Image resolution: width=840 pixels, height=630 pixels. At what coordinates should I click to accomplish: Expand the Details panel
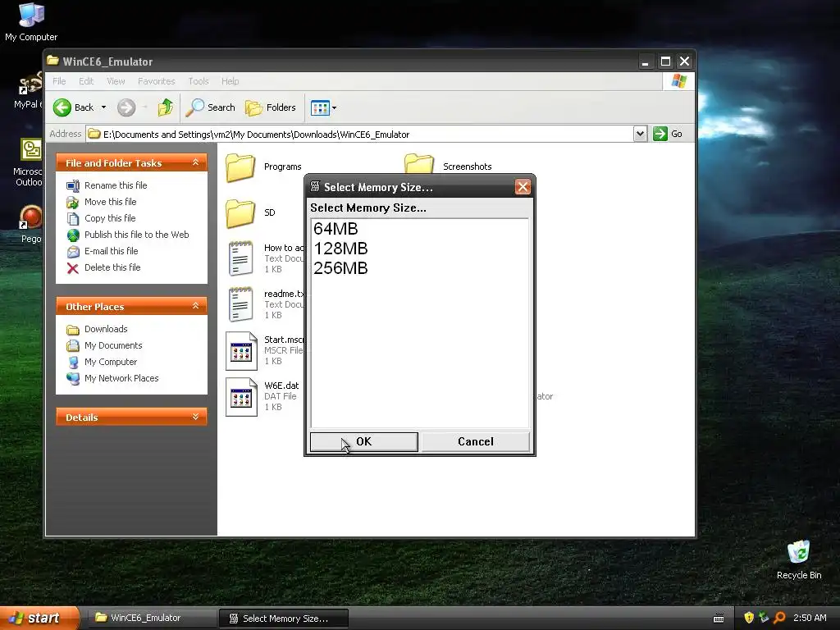pyautogui.click(x=195, y=417)
